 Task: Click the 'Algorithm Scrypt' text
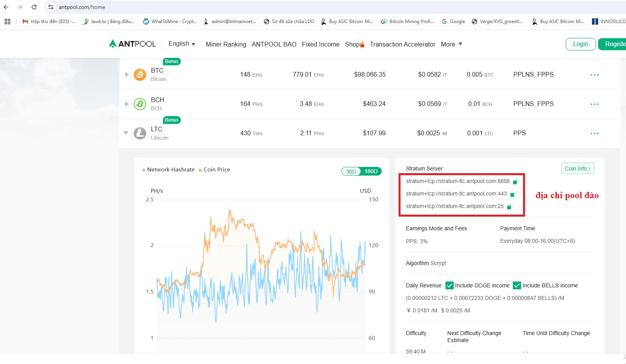(x=426, y=263)
